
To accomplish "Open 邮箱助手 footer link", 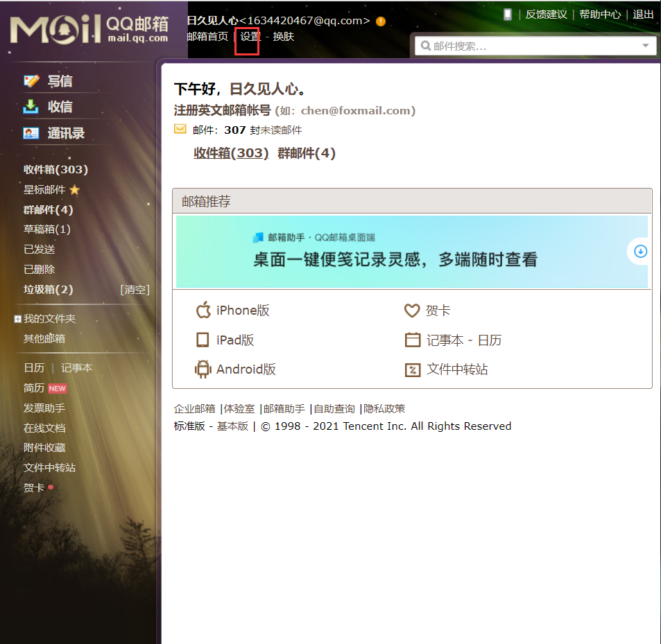I will (284, 408).
